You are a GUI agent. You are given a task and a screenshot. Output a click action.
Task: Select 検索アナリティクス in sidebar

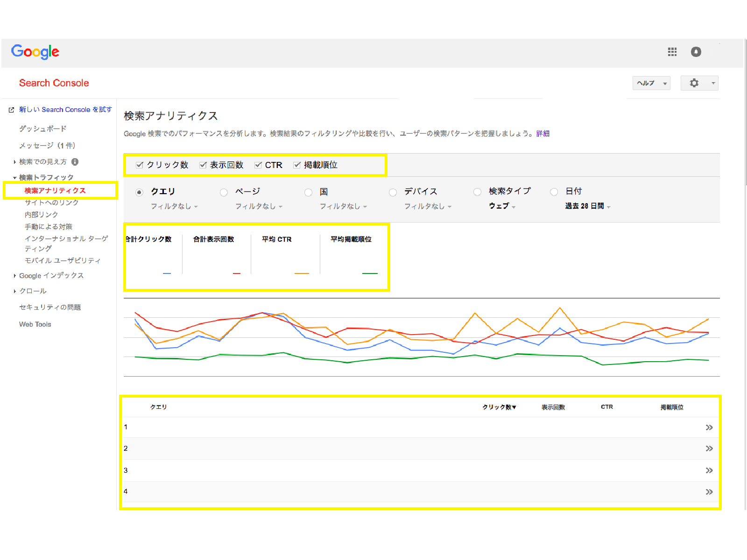tap(55, 190)
